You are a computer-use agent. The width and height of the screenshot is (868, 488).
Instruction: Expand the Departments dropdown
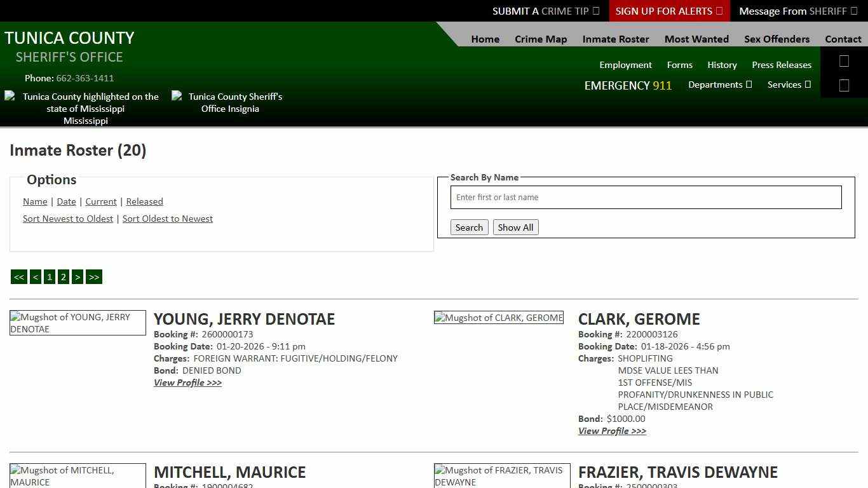720,85
